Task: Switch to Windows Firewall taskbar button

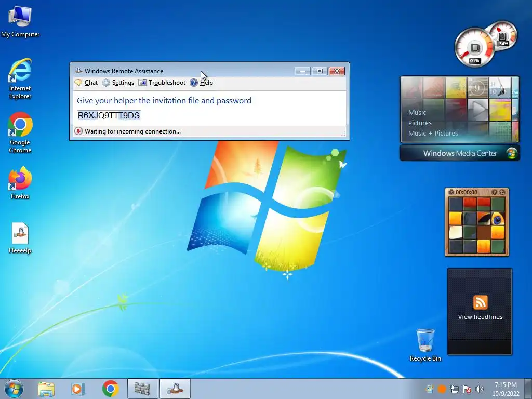Action: (142, 389)
